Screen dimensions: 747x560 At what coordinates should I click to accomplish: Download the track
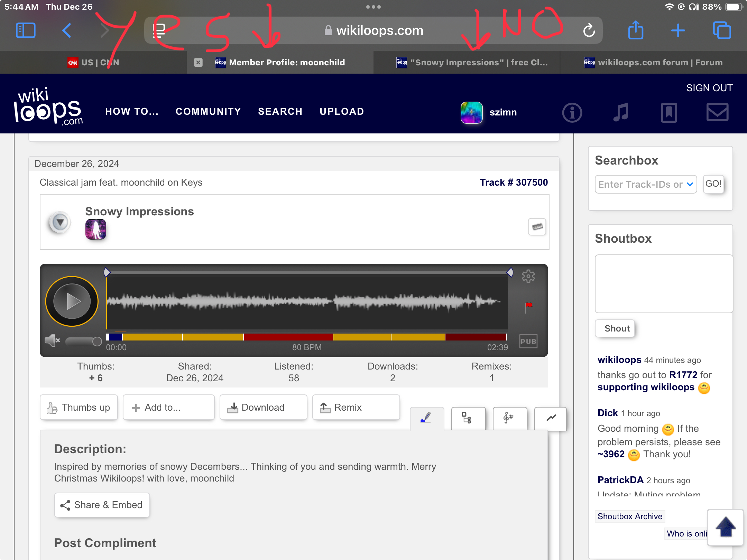(x=264, y=407)
